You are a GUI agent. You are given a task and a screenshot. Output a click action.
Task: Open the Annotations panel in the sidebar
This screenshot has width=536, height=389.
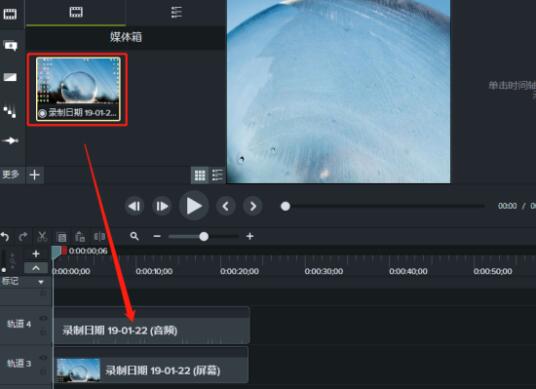click(10, 45)
